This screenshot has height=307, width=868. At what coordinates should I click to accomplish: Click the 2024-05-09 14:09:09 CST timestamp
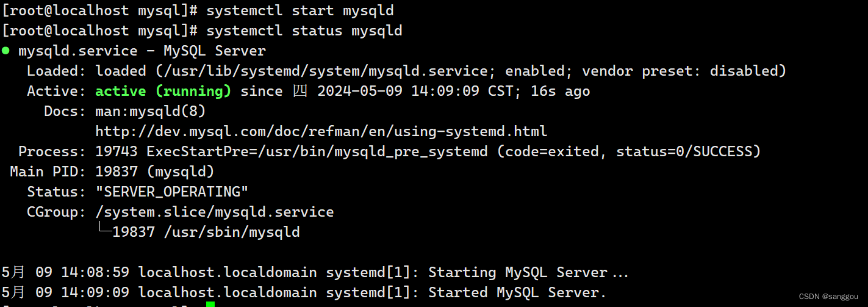tap(406, 92)
